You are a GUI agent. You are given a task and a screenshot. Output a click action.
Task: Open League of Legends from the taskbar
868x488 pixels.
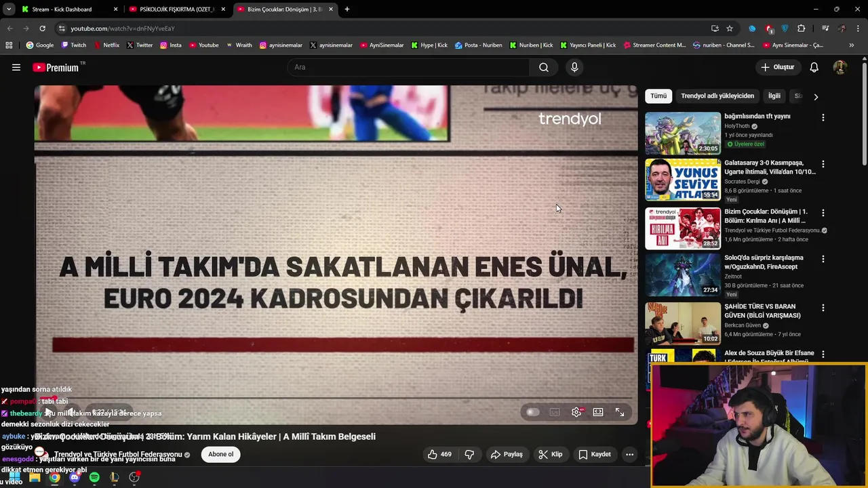coord(114,477)
